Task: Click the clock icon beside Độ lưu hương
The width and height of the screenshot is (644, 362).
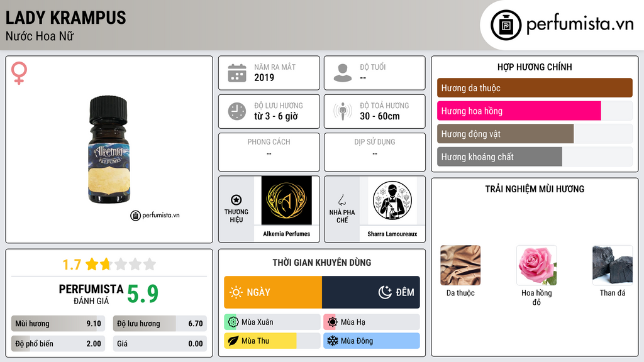Action: click(x=237, y=111)
